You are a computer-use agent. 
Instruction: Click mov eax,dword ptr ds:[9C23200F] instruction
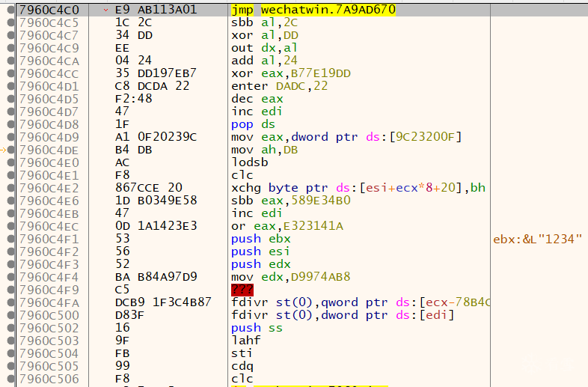(x=346, y=137)
